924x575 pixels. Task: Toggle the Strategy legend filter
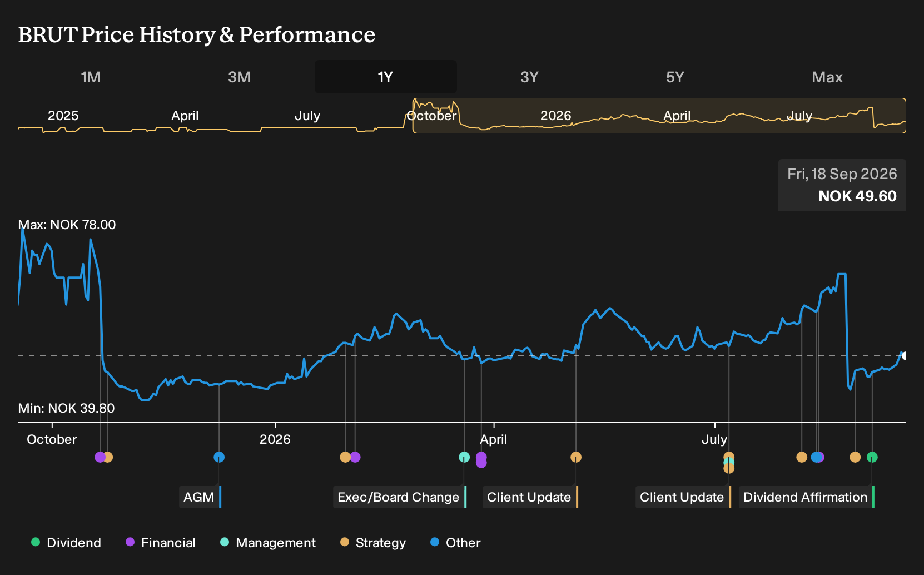coord(373,543)
